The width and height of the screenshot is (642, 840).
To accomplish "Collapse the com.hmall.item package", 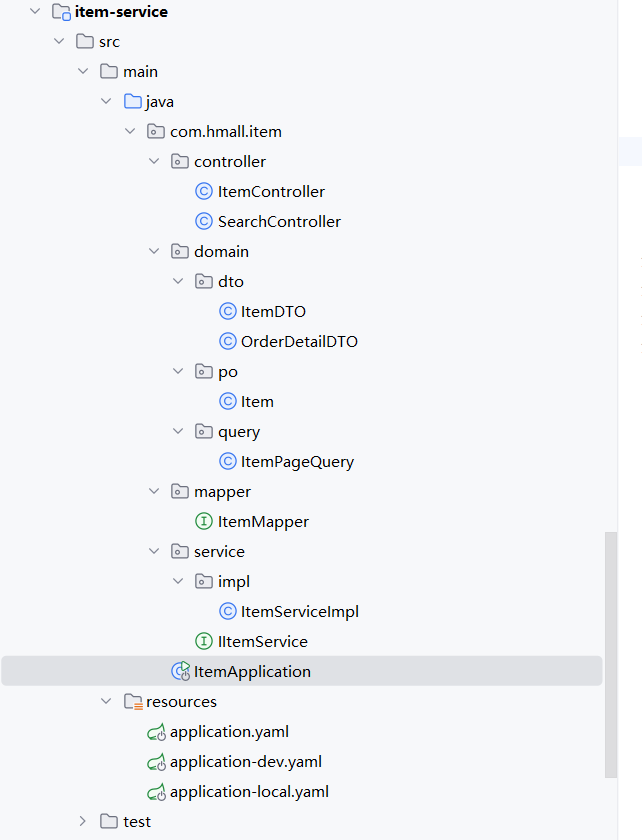I will (130, 131).
